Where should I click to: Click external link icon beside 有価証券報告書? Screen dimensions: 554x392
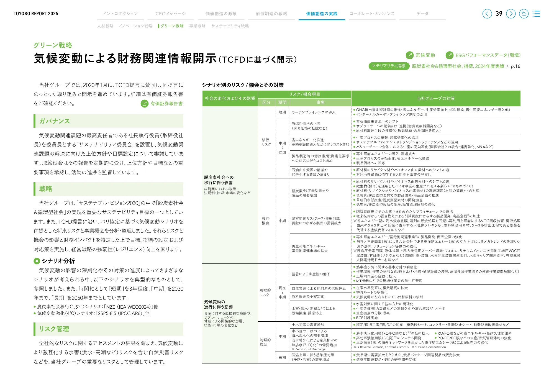[144, 104]
